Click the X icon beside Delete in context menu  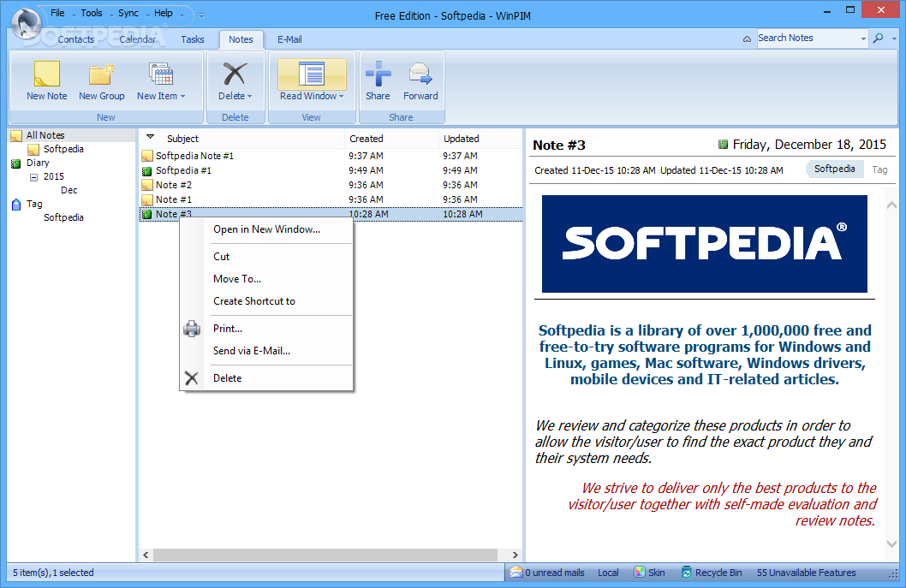click(191, 378)
